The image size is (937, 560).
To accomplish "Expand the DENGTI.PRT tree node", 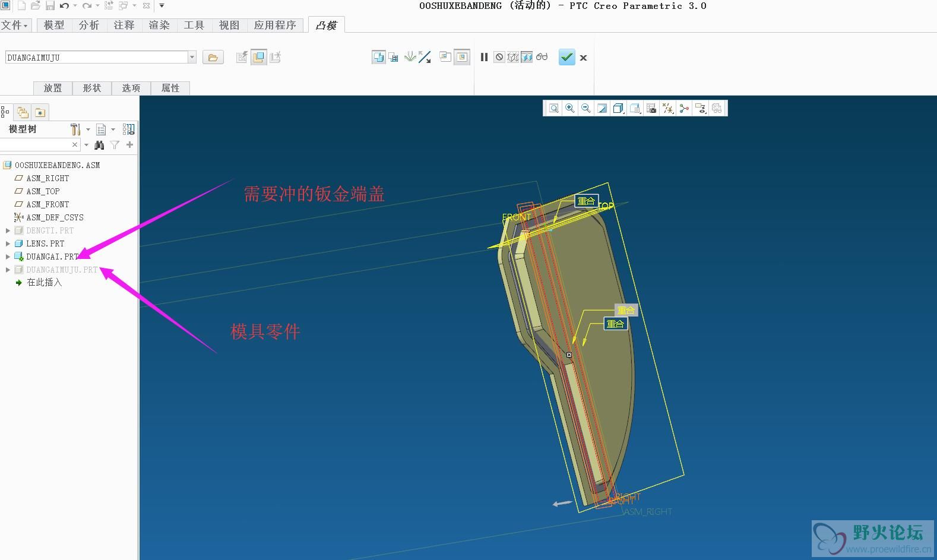I will (8, 230).
